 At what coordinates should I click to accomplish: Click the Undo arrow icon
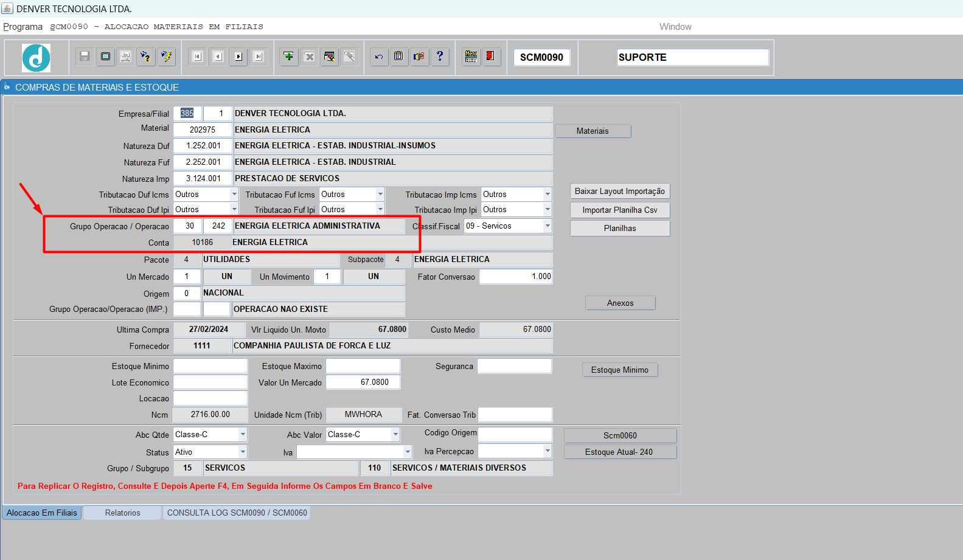coord(379,57)
